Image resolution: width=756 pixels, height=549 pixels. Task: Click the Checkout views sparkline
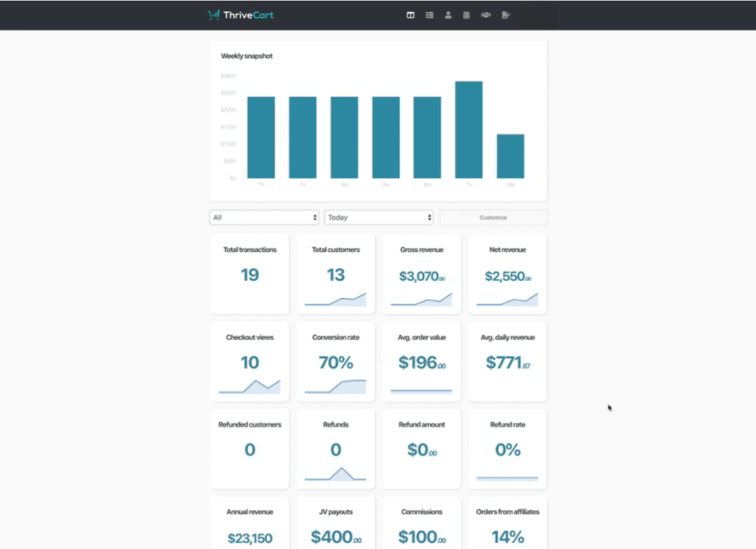[250, 387]
